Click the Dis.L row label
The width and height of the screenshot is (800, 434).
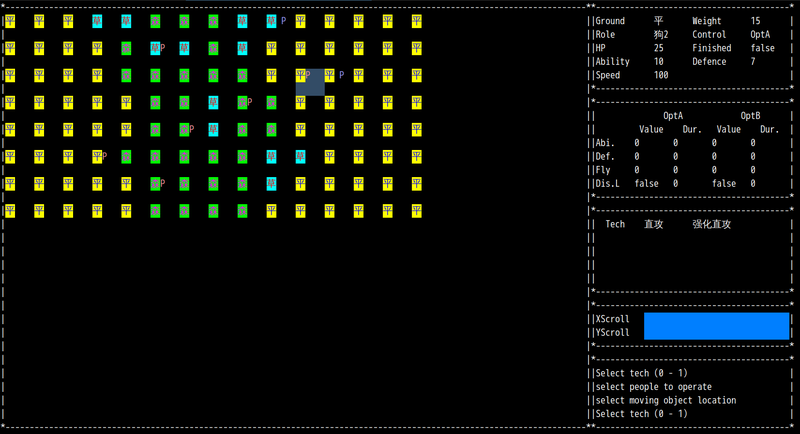pos(608,184)
